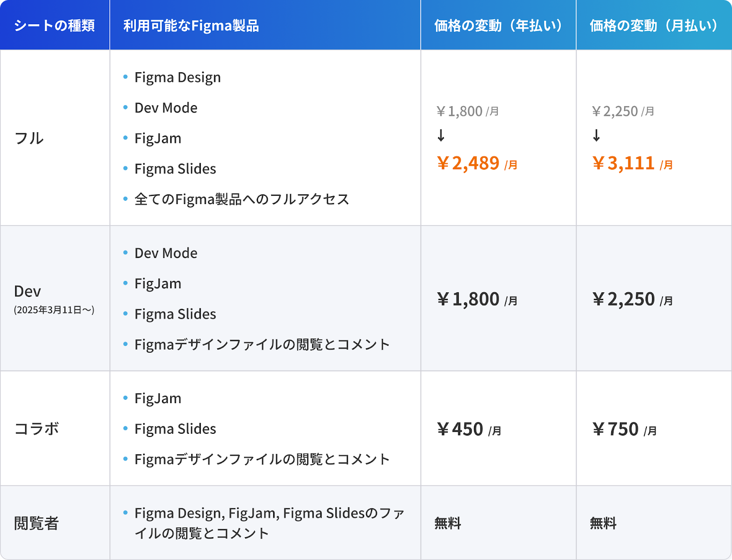Viewport: 732px width, 560px height.
Task: Click Figma Design bullet in フル row
Action: pyautogui.click(x=178, y=77)
